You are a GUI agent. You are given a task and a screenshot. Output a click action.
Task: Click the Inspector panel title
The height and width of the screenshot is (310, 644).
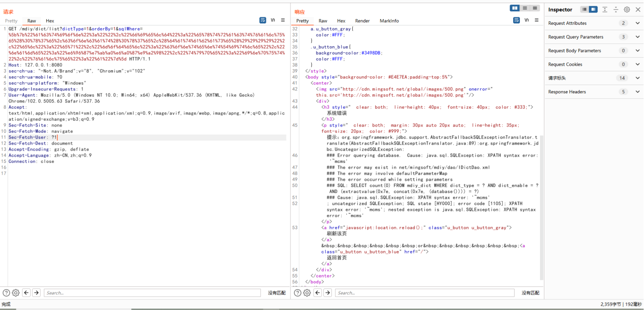560,9
